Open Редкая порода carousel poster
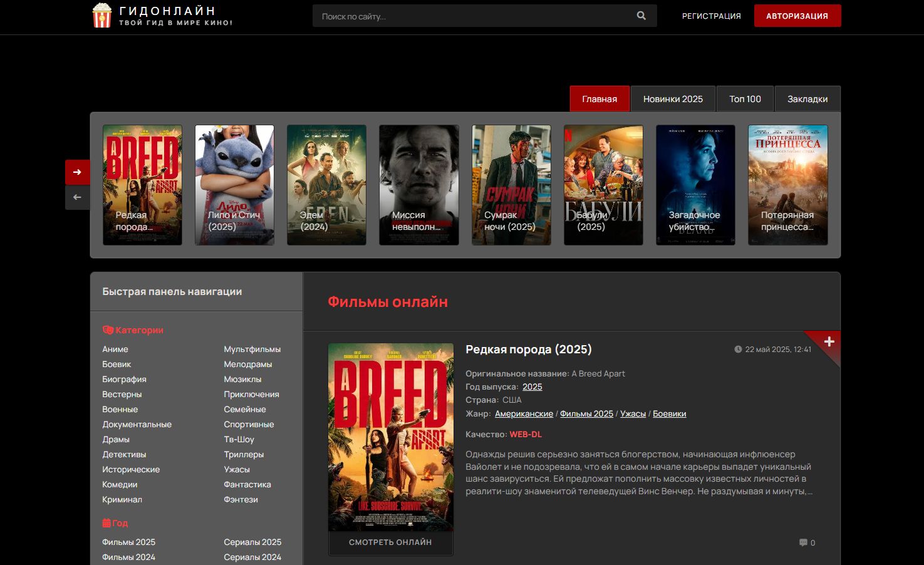The height and width of the screenshot is (565, 924). pos(142,185)
